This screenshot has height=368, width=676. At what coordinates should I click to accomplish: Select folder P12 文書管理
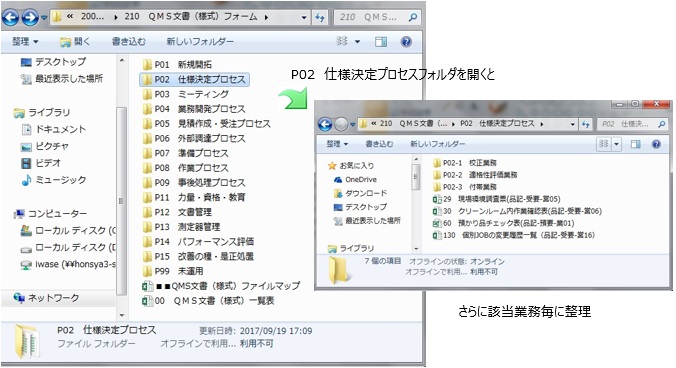(x=177, y=212)
